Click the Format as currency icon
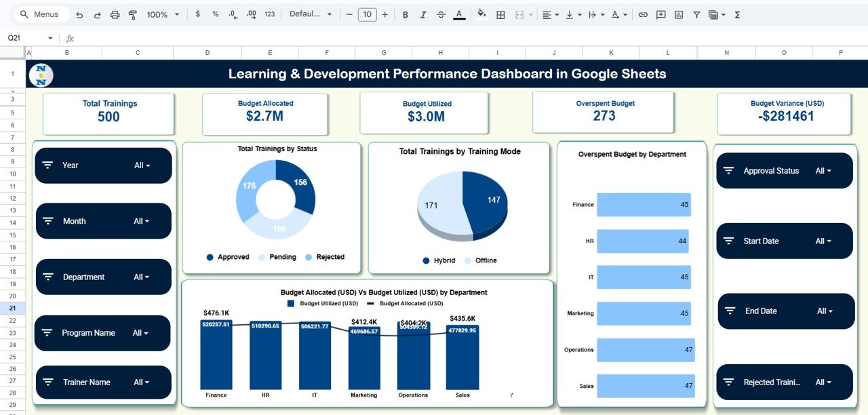 coord(197,14)
